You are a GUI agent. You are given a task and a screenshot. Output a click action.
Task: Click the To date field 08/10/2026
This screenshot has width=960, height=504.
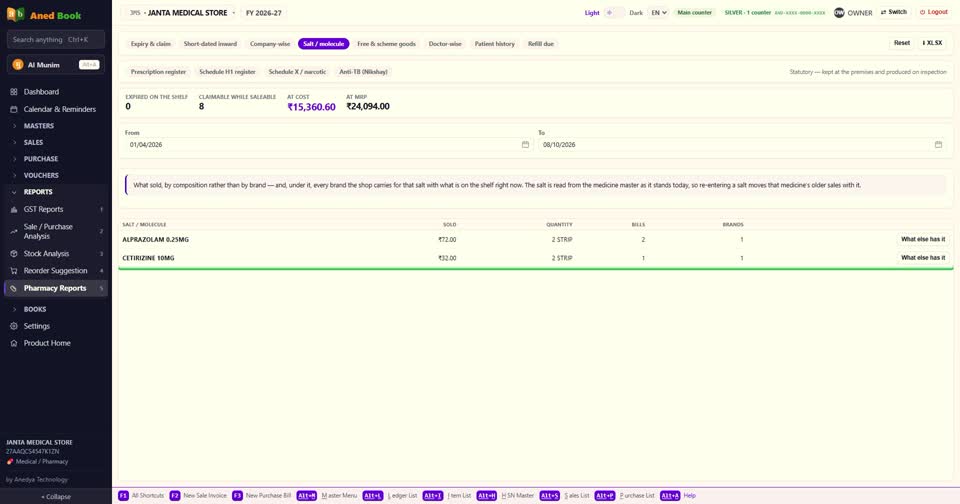click(x=742, y=145)
